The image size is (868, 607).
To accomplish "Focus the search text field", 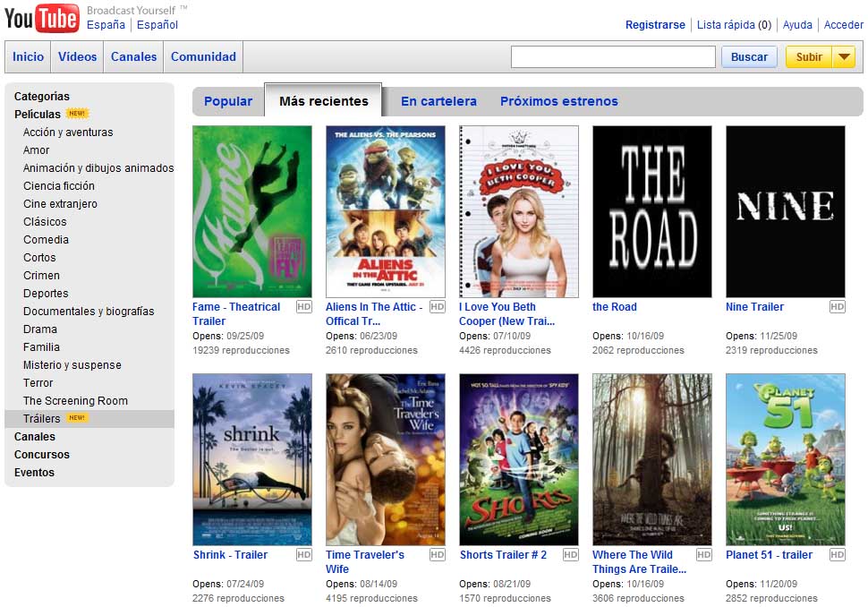I will tap(613, 57).
